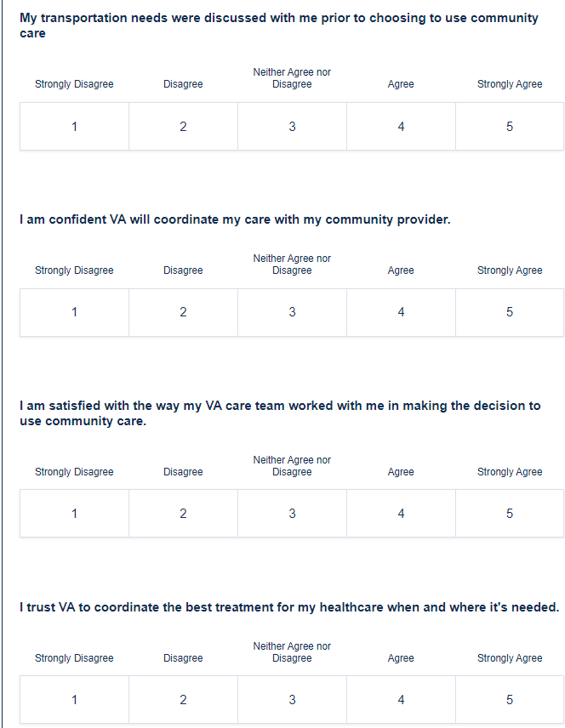Rate transportation needs question as 1
This screenshot has height=728, width=565.
[x=74, y=127]
